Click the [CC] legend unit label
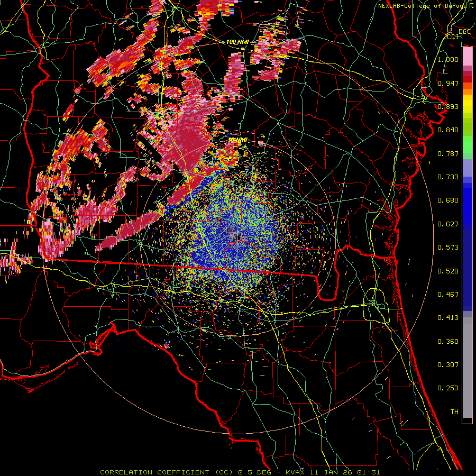The height and width of the screenshot is (476, 476). [452, 36]
